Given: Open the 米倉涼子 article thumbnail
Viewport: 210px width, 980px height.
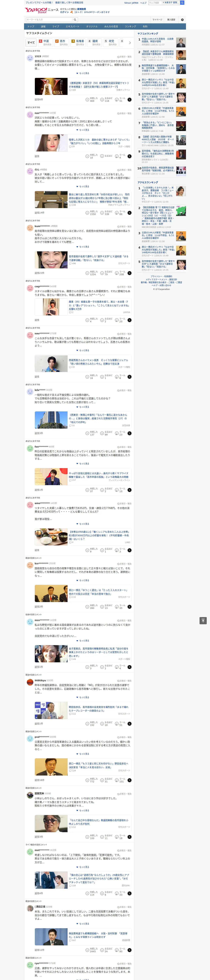Looking at the screenshot, I should click(51, 86).
